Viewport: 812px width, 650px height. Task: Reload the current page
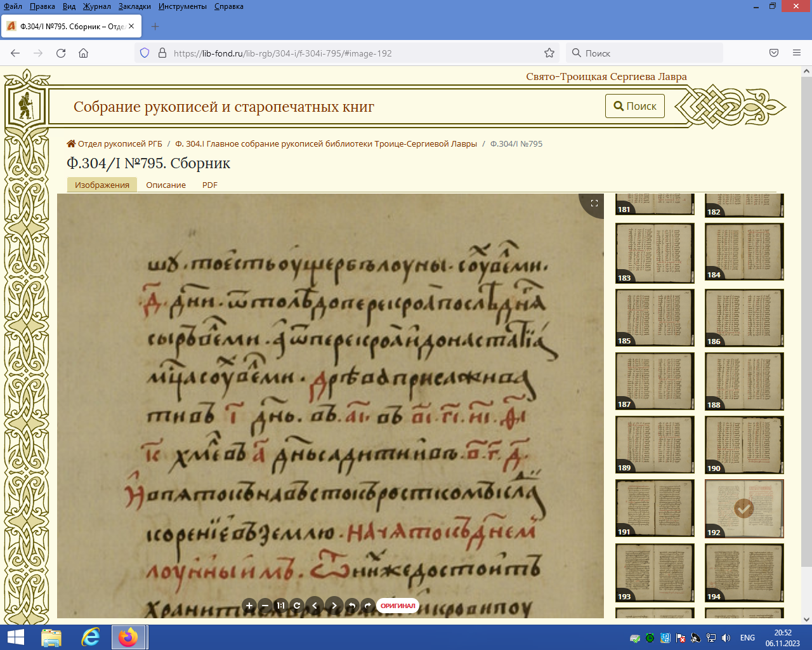[61, 53]
